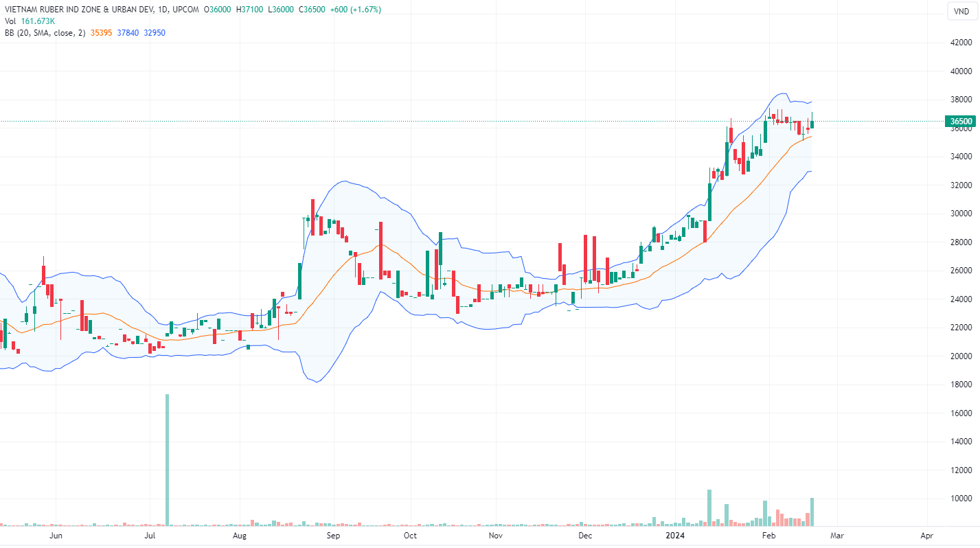The height and width of the screenshot is (548, 980).
Task: Click the 26000 price axis label
Action: pyautogui.click(x=959, y=271)
